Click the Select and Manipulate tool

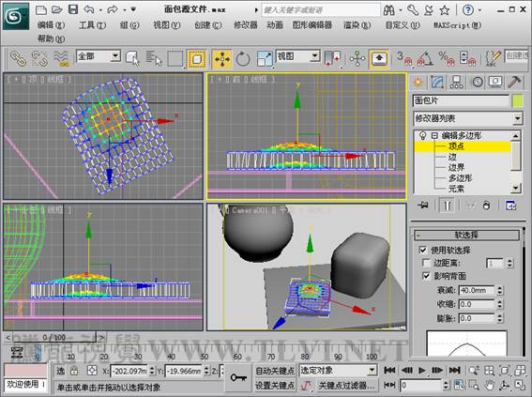coord(357,59)
